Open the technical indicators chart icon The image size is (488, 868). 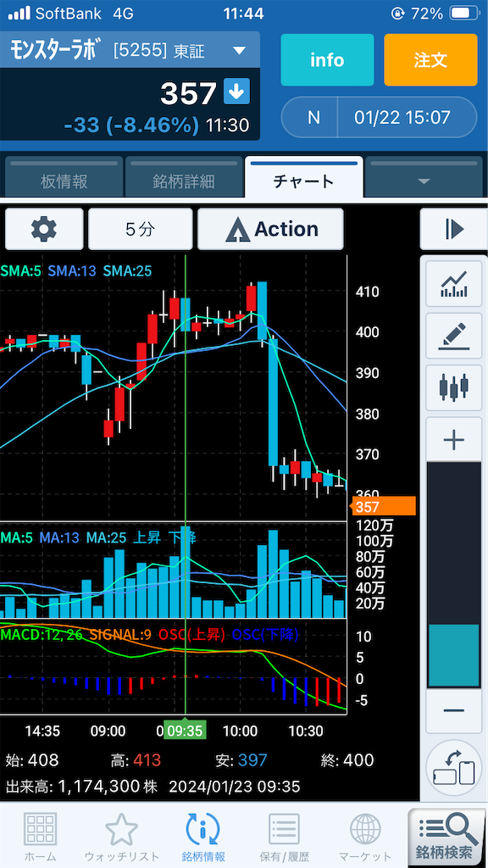pyautogui.click(x=454, y=283)
